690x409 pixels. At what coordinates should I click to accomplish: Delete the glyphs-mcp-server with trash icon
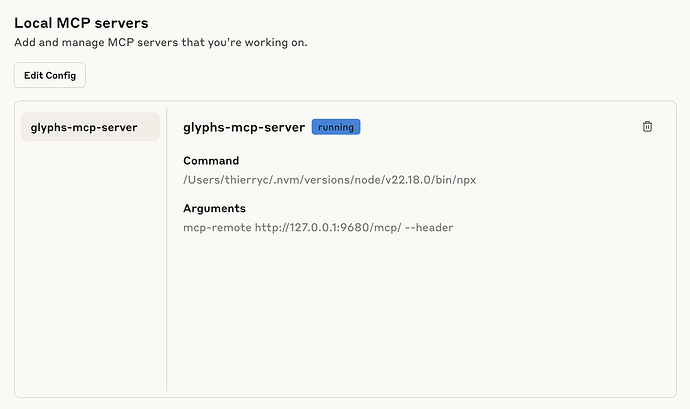tap(647, 127)
